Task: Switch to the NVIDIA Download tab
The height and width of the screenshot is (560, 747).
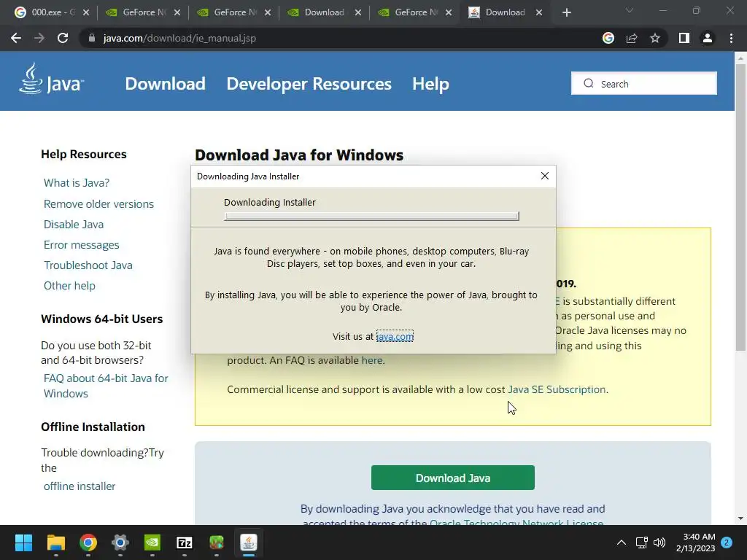Action: 324,12
